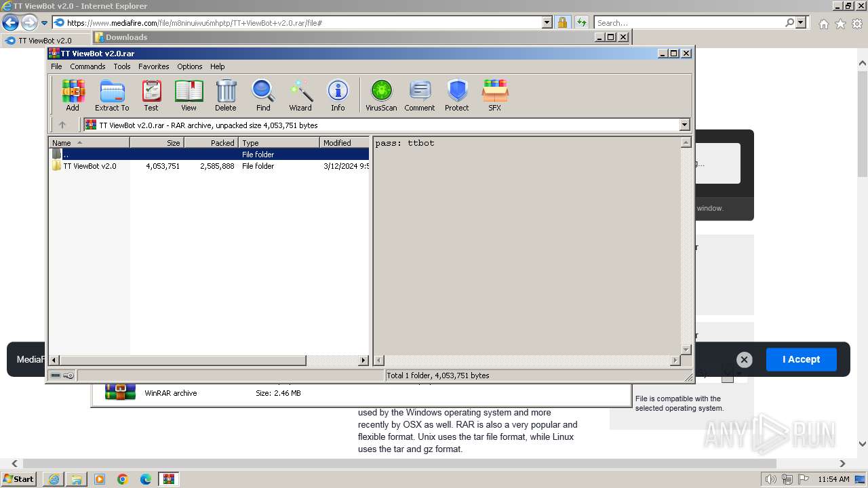Click the system clock 11:54 AM
Screen dimensions: 868x488
click(x=833, y=479)
